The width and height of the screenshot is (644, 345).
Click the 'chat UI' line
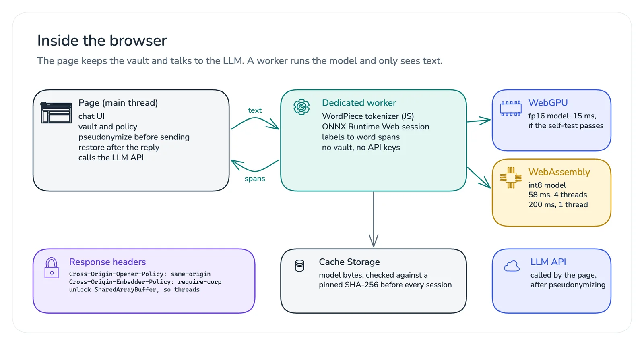tap(91, 116)
